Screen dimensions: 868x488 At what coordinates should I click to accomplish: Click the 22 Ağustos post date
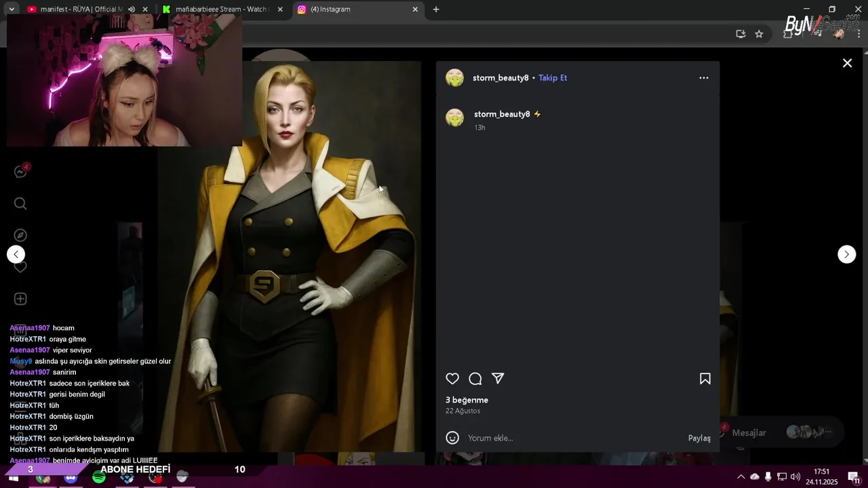462,411
